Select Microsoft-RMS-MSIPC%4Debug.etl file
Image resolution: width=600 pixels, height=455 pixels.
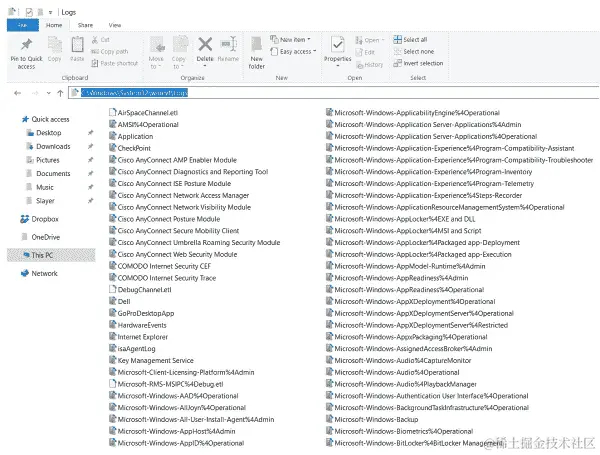click(x=166, y=384)
